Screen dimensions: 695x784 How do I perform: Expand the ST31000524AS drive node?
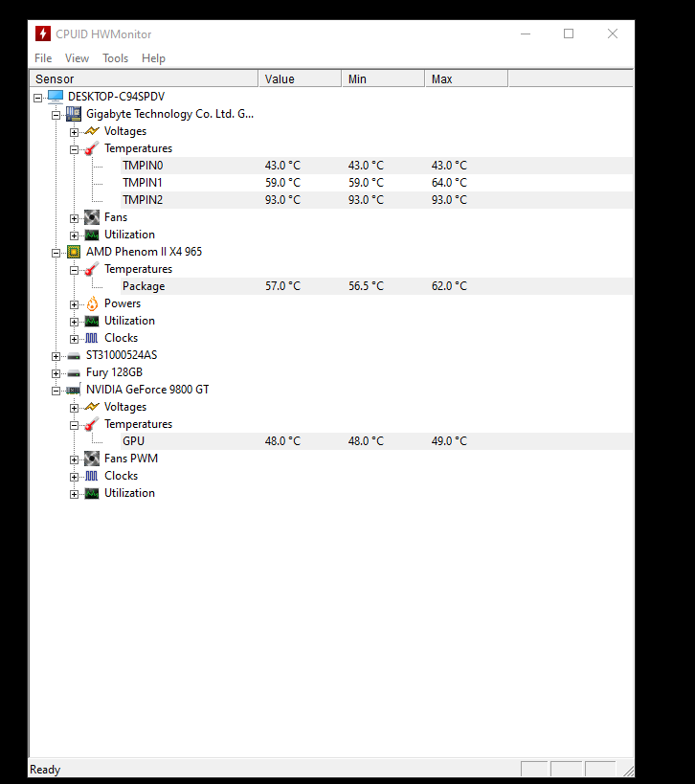click(56, 356)
